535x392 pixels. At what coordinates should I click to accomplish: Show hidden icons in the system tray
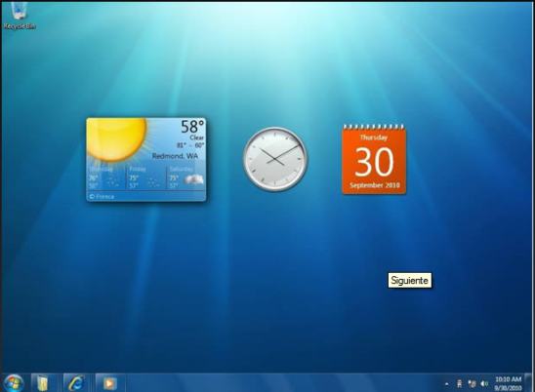pyautogui.click(x=446, y=384)
